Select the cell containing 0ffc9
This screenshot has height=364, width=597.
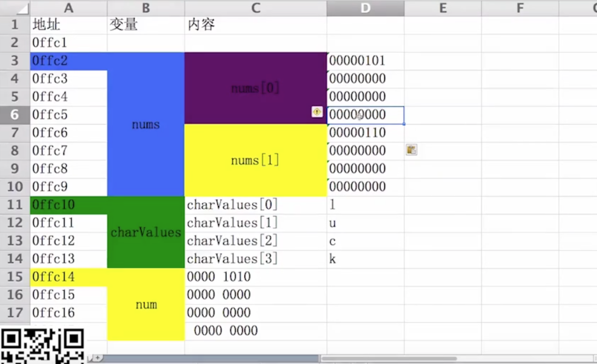(x=68, y=187)
